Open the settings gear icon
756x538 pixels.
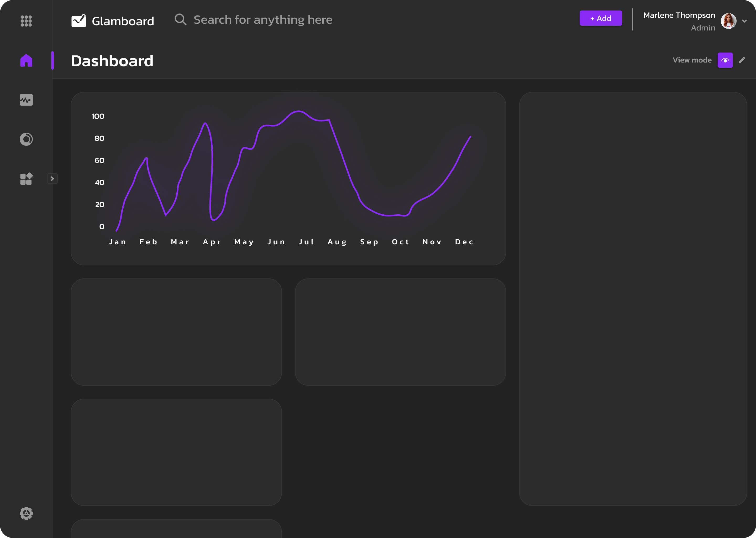point(26,513)
